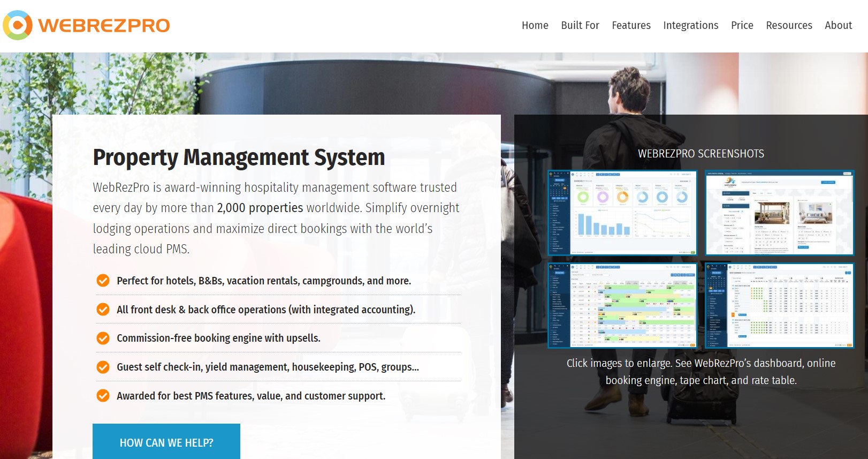Screen dimensions: 868x459
Task: Open the Resources menu
Action: pyautogui.click(x=789, y=25)
